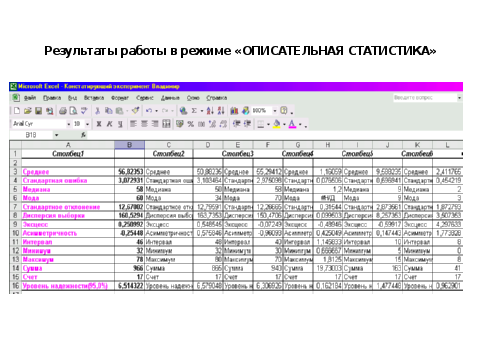Click the Drawing toolbar icon
Viewport: 480px width, 360px height.
[245, 111]
